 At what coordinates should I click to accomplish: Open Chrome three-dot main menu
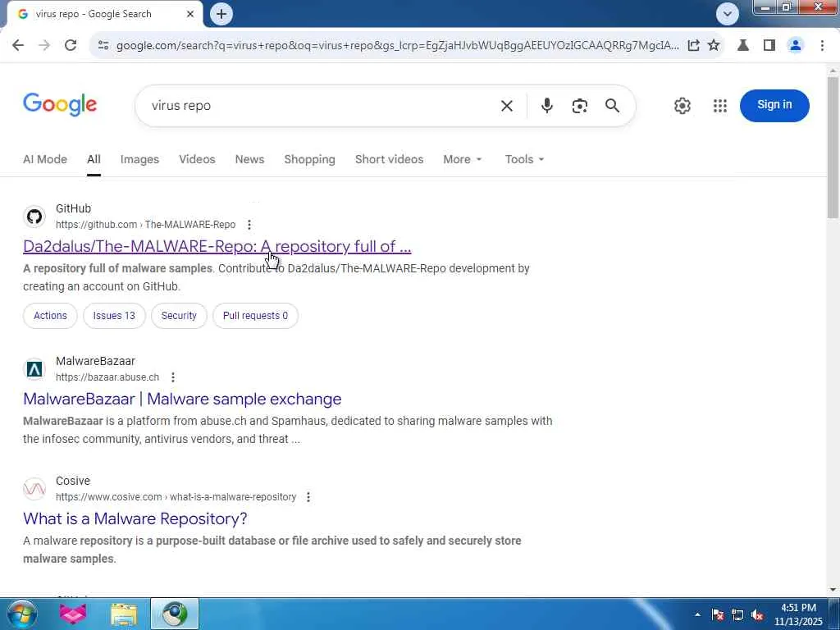[x=822, y=46]
